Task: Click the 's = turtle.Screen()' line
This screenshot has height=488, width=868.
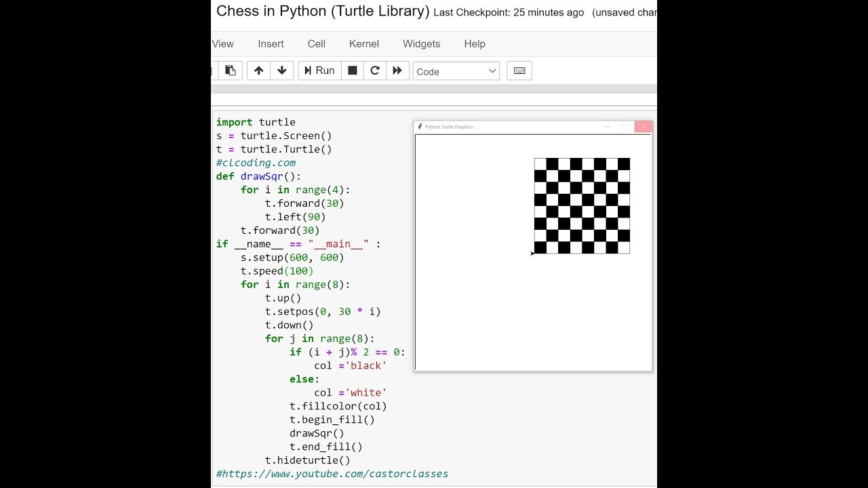Action: 274,136
